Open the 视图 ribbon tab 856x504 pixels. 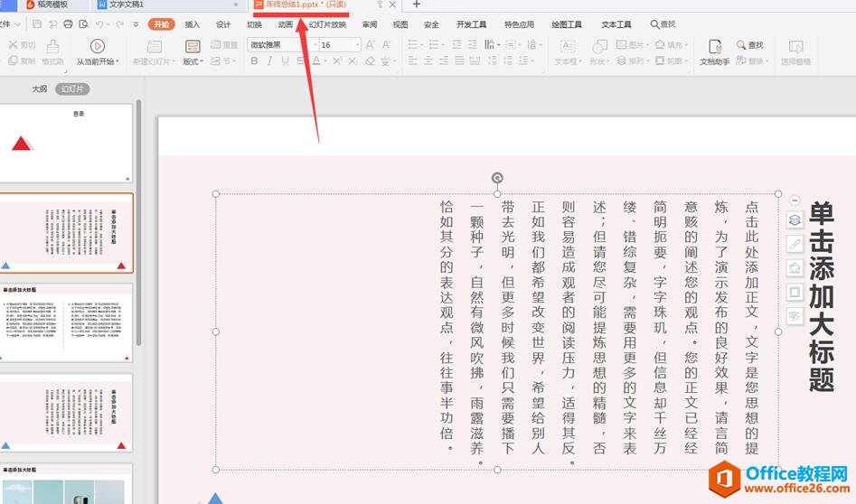400,24
